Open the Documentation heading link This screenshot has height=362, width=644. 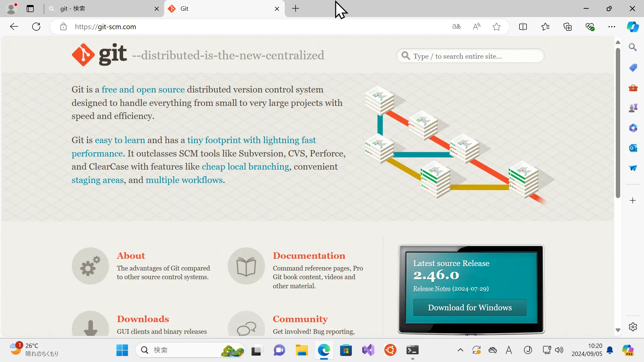coord(309,256)
